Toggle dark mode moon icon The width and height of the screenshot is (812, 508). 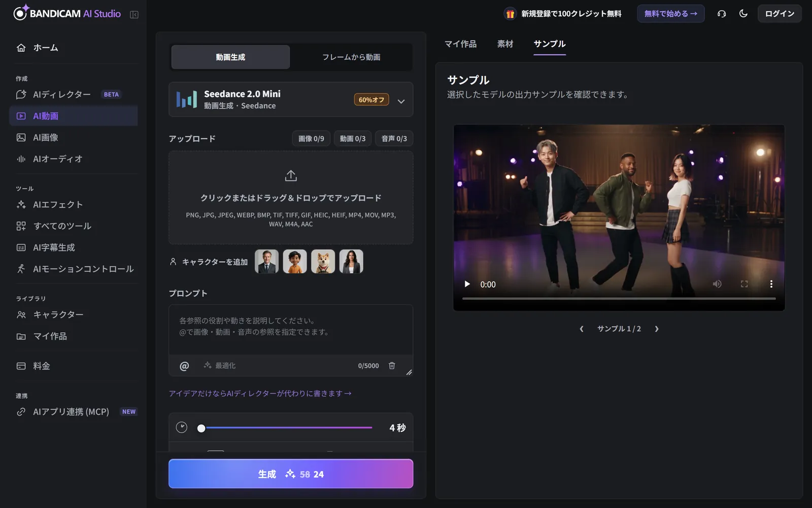click(x=743, y=14)
